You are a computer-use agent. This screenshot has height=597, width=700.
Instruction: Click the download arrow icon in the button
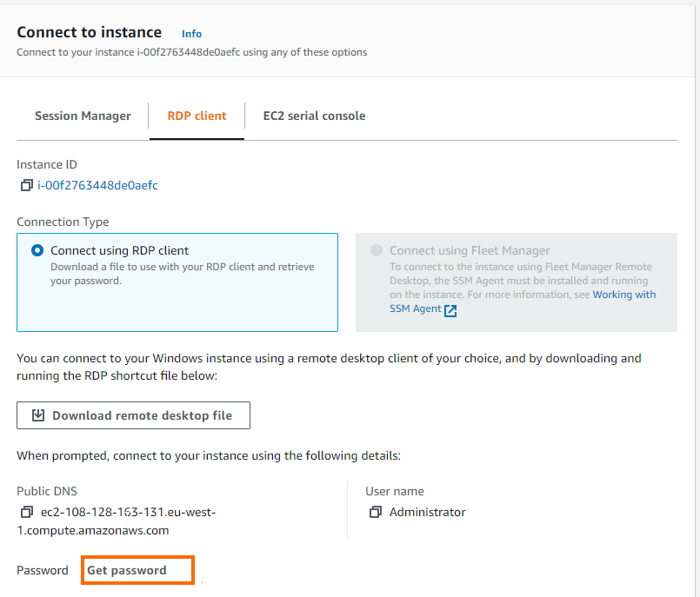tap(38, 415)
